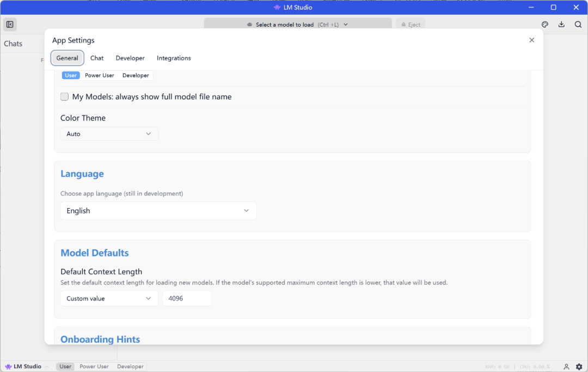The height and width of the screenshot is (372, 588).
Task: Toggle the sidebar panel icon
Action: [x=10, y=25]
